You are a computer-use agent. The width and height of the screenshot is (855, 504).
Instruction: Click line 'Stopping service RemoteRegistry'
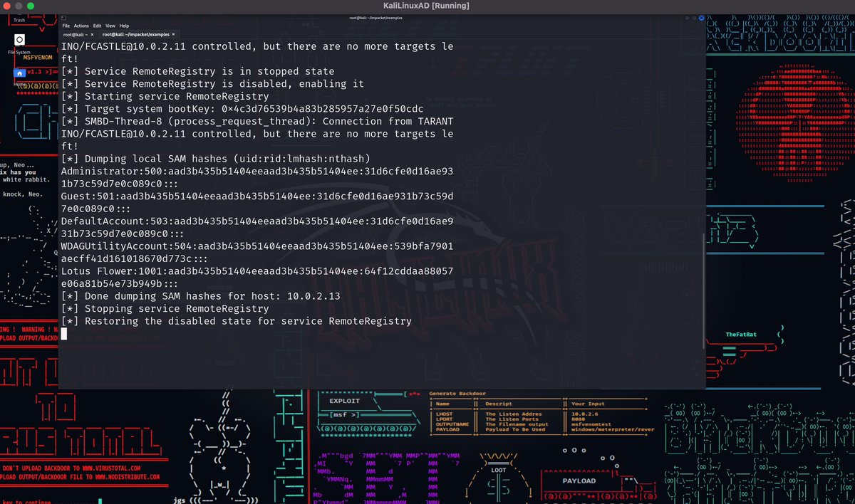[165, 309]
